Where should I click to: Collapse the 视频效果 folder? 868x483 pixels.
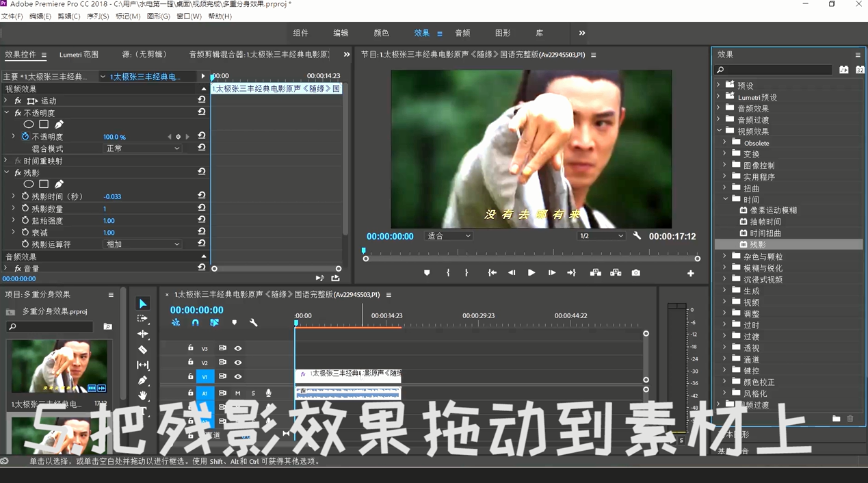pos(719,131)
